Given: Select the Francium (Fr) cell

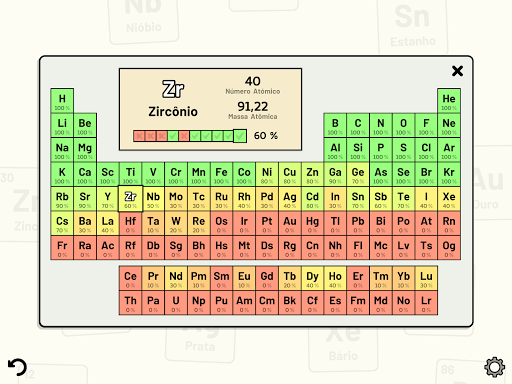Looking at the screenshot, I should point(62,248).
